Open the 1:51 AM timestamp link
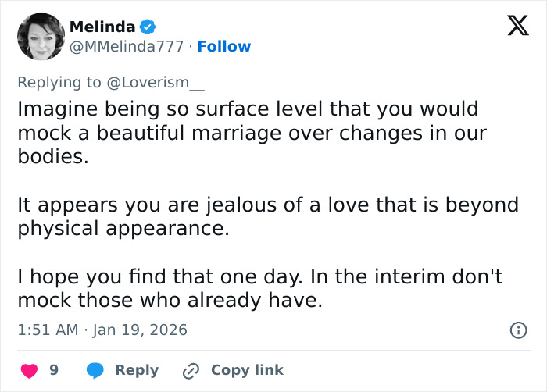 coord(48,330)
